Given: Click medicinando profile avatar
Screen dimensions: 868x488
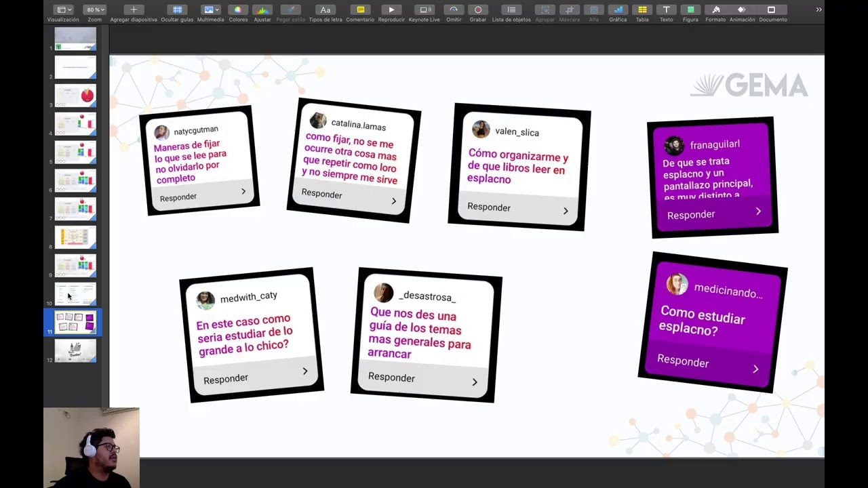Looking at the screenshot, I should click(677, 284).
